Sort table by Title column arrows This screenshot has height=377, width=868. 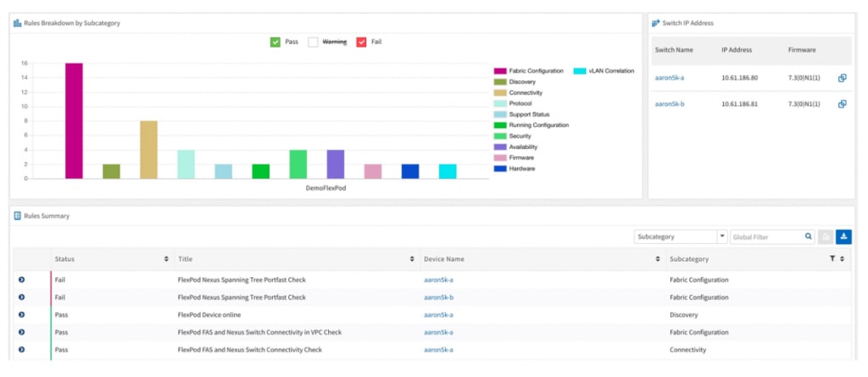[412, 259]
